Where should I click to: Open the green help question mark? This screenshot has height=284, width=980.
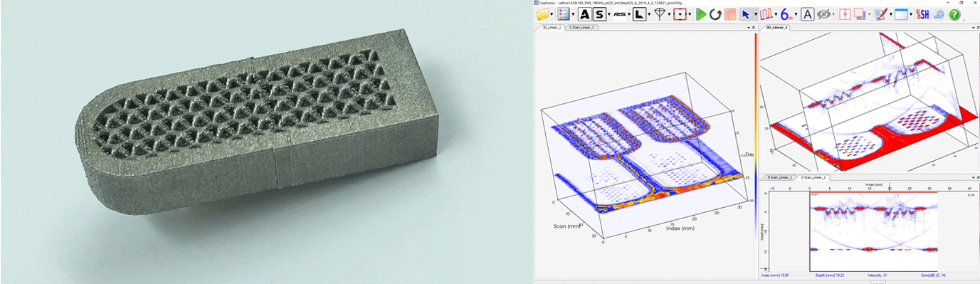(954, 14)
